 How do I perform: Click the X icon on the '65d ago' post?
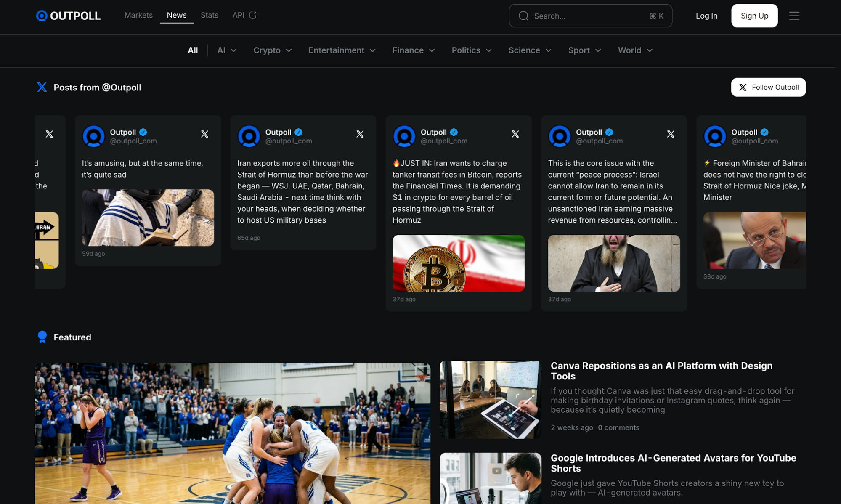360,134
